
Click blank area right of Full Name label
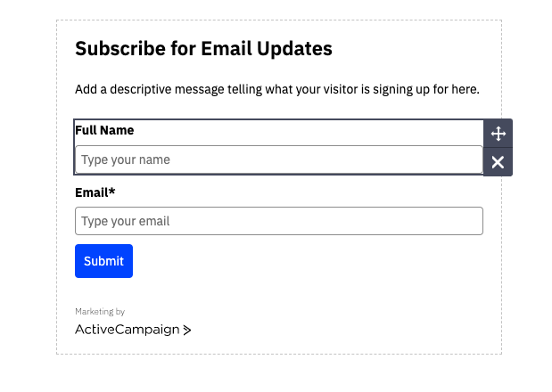pyautogui.click(x=308, y=130)
